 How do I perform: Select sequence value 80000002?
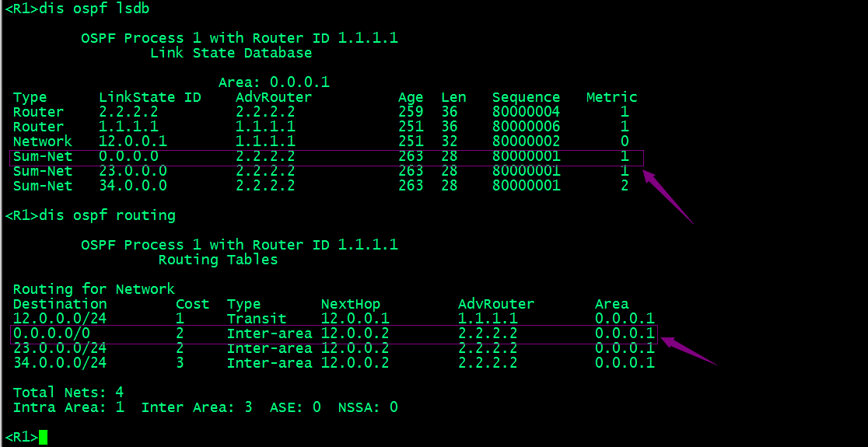526,141
